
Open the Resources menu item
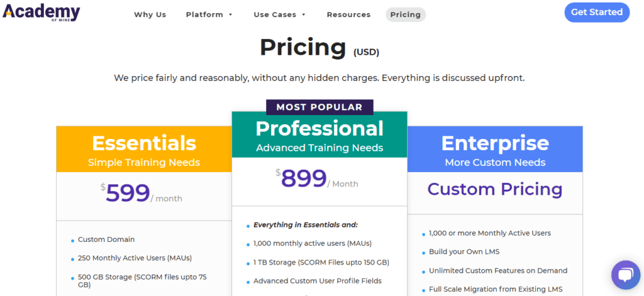pos(348,15)
